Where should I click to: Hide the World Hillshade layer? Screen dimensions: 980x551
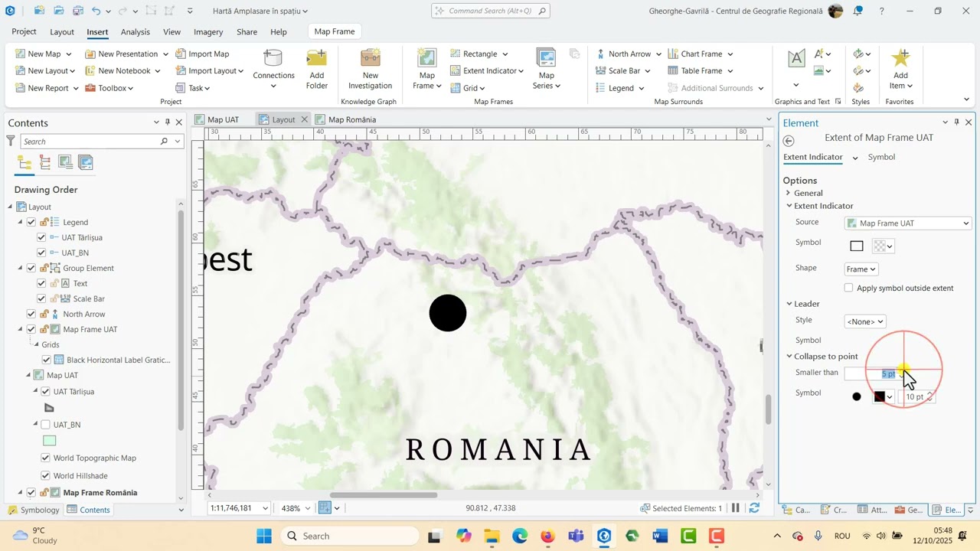(x=45, y=476)
